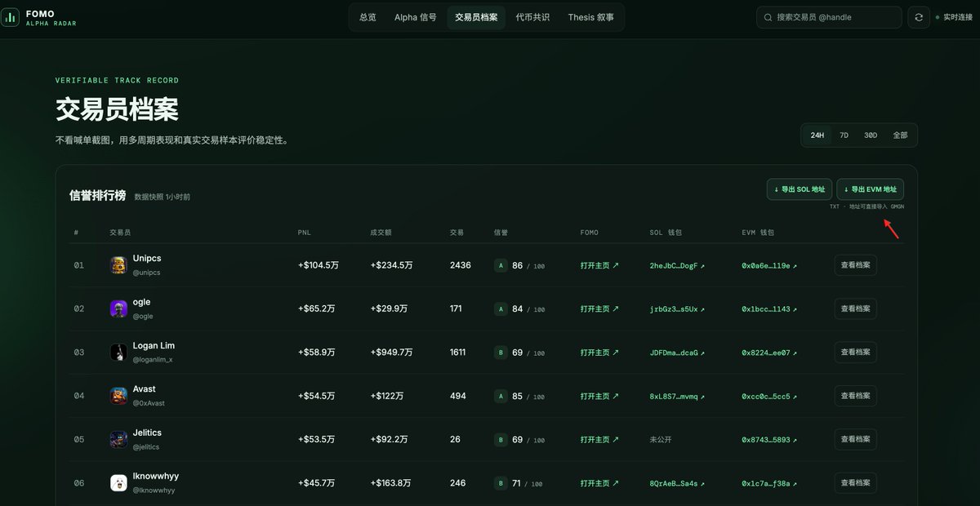Click 导出 EVM 地址 button
The height and width of the screenshot is (506, 980).
click(870, 189)
